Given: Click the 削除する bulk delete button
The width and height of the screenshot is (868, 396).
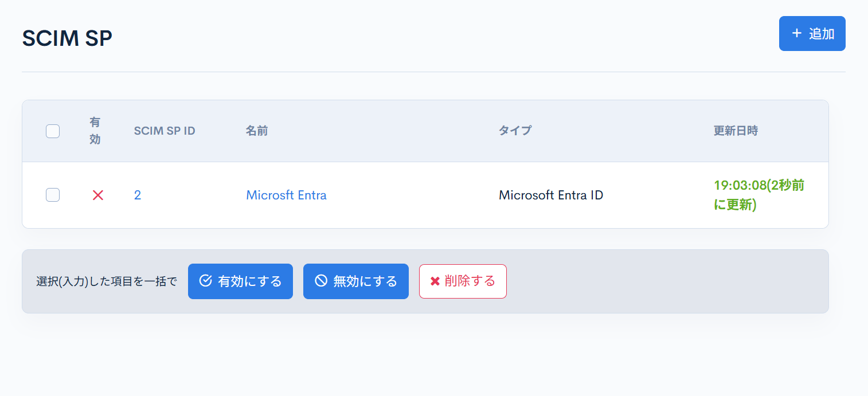Looking at the screenshot, I should coord(463,281).
